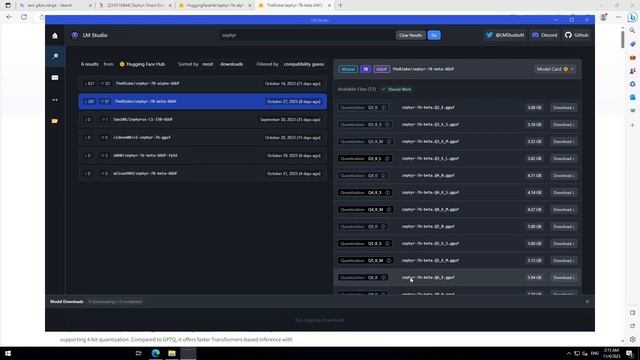Click info icon on Quantization Q4_K_M badge
This screenshot has height=360, width=640.
[x=389, y=209]
